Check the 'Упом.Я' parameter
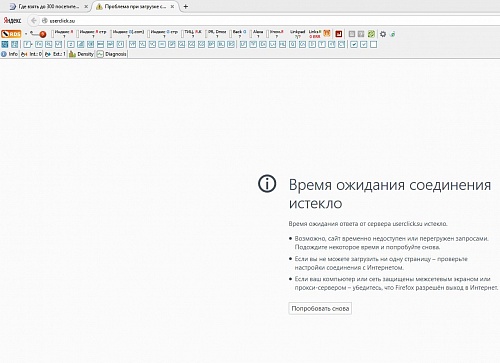This screenshot has width=500, height=363. click(x=276, y=34)
